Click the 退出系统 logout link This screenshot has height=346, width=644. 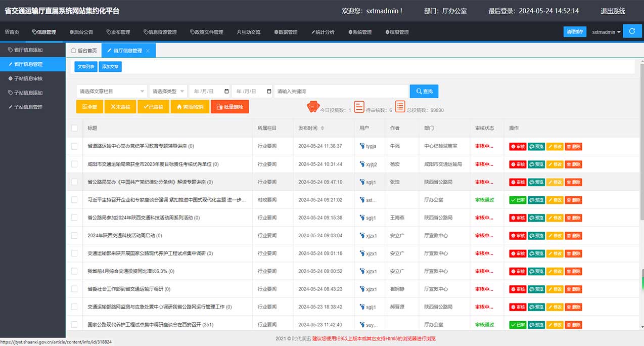(x=613, y=11)
